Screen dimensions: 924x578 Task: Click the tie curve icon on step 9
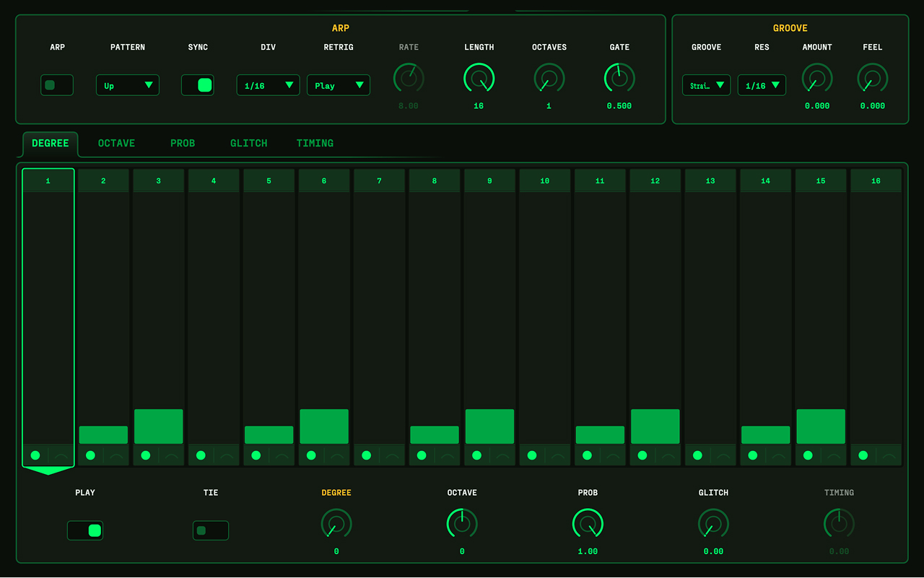tap(503, 455)
